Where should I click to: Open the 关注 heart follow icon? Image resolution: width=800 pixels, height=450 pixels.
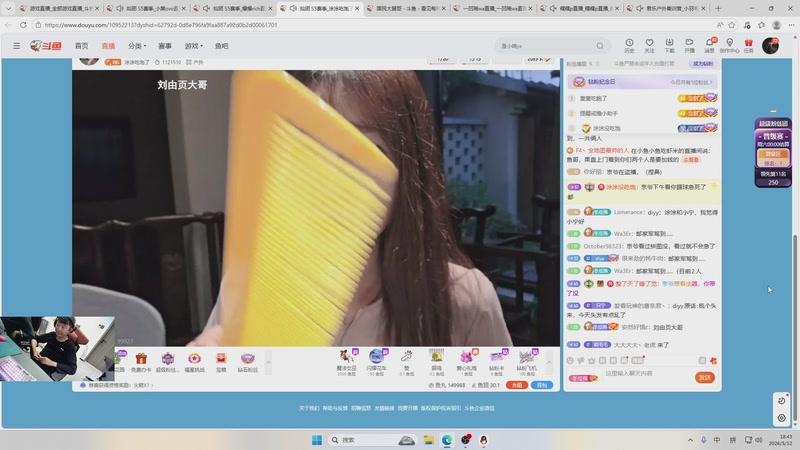coord(649,45)
